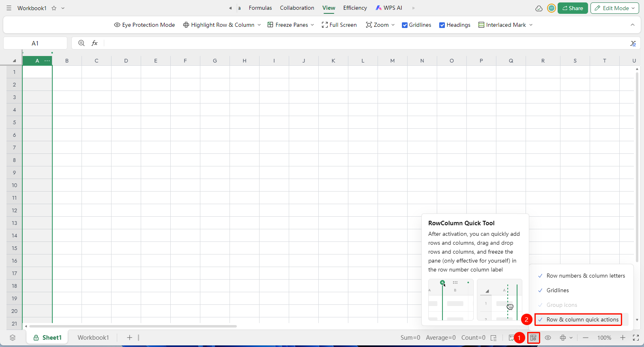Image resolution: width=644 pixels, height=347 pixels.
Task: Star Workbook1 as favorite
Action: [x=54, y=8]
